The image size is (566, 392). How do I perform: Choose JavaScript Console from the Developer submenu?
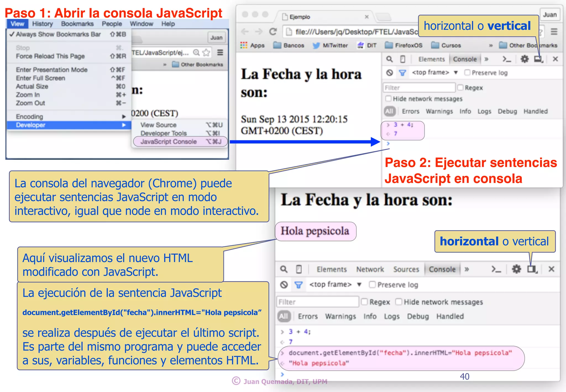point(180,142)
